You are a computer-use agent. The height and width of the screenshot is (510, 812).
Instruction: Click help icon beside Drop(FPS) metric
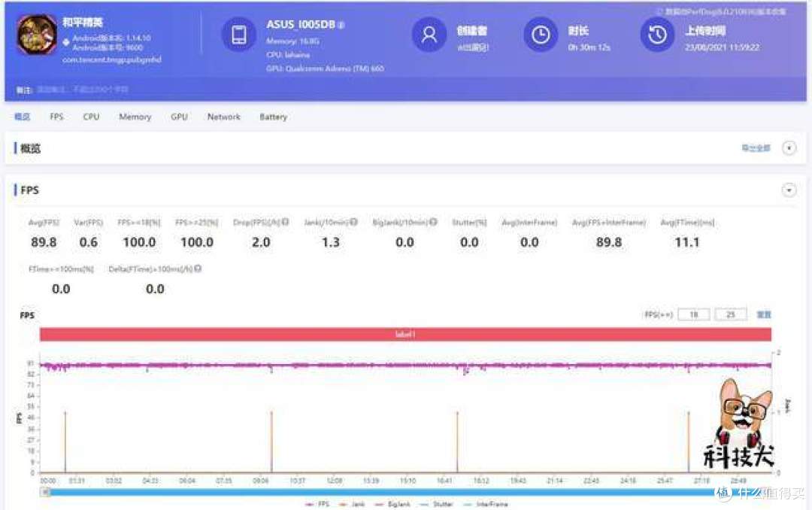point(286,222)
